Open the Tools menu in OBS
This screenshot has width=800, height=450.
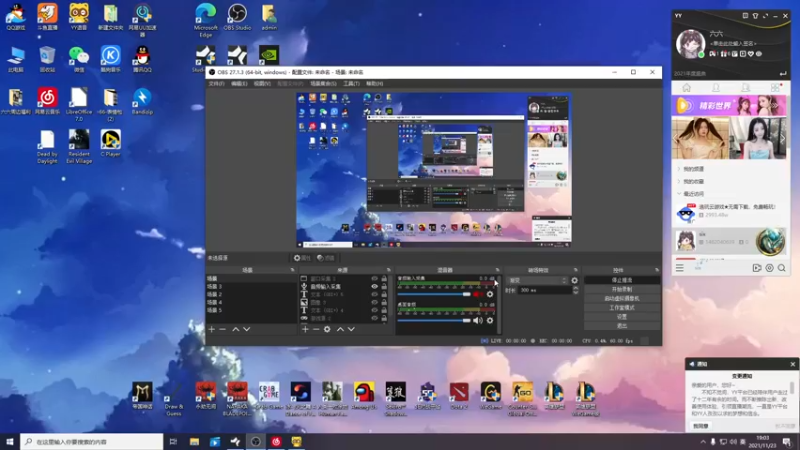tap(351, 84)
